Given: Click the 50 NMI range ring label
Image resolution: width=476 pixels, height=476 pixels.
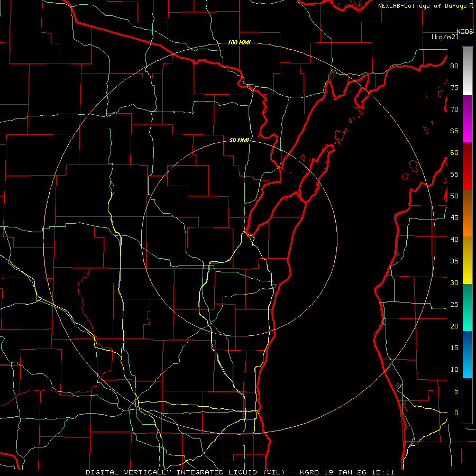Looking at the screenshot, I should coord(239,140).
